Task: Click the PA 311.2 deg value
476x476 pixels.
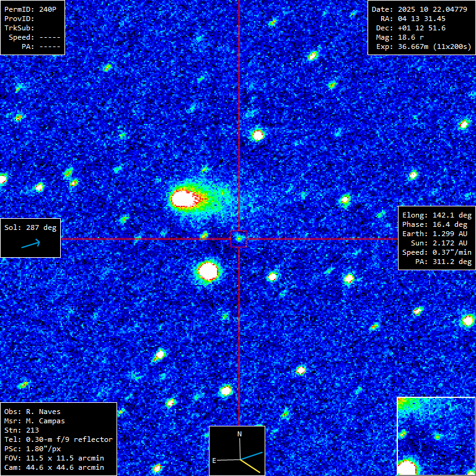Action: pos(443,262)
